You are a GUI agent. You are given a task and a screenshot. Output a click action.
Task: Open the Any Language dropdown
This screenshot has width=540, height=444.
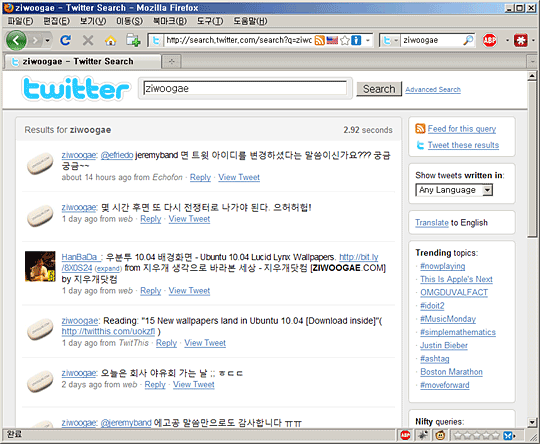tap(454, 190)
